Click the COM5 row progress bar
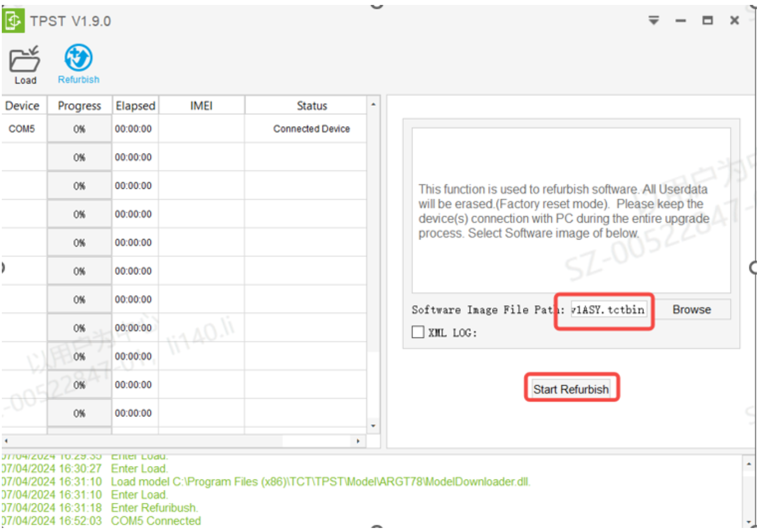This screenshot has width=765, height=532. point(79,129)
